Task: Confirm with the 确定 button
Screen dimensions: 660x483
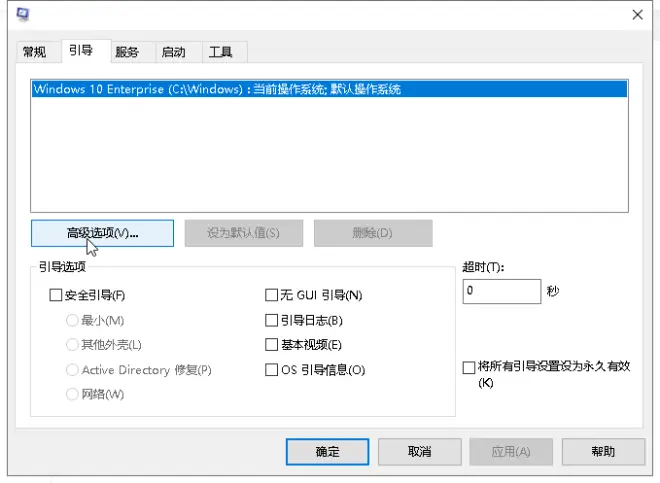Action: [x=327, y=452]
